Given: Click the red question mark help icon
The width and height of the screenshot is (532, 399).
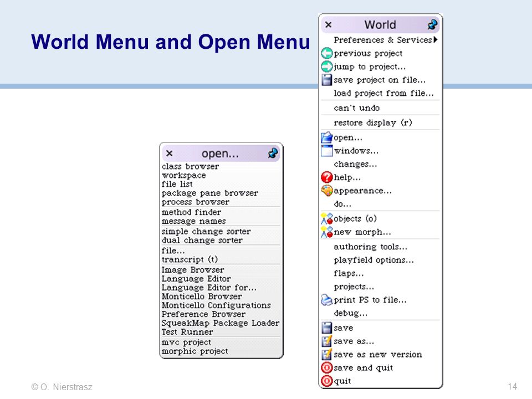Looking at the screenshot, I should point(327,177).
